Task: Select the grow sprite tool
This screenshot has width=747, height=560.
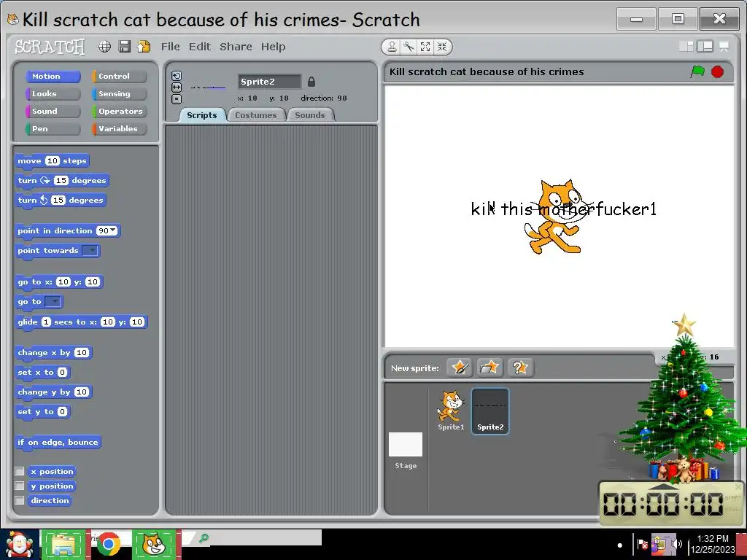Action: pyautogui.click(x=425, y=47)
